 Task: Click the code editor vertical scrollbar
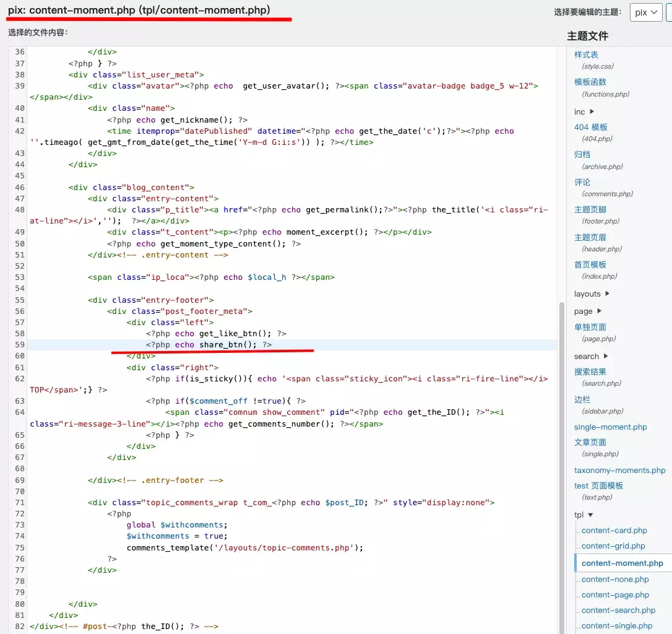point(561,467)
